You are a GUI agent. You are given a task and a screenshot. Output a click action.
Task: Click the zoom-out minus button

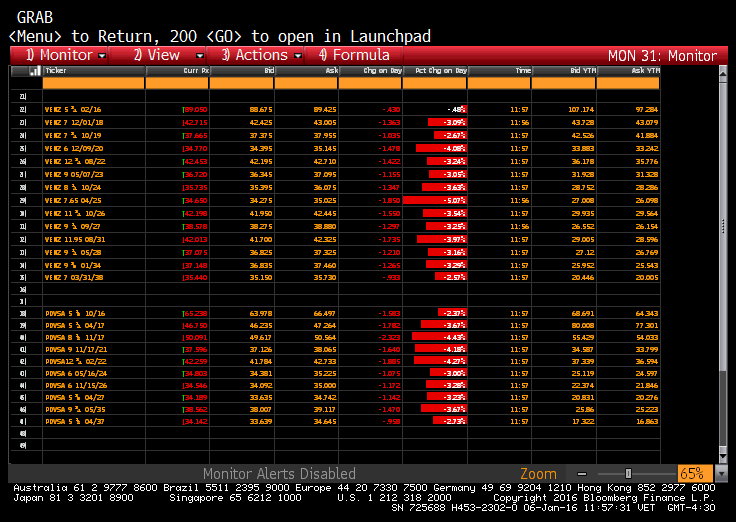582,474
